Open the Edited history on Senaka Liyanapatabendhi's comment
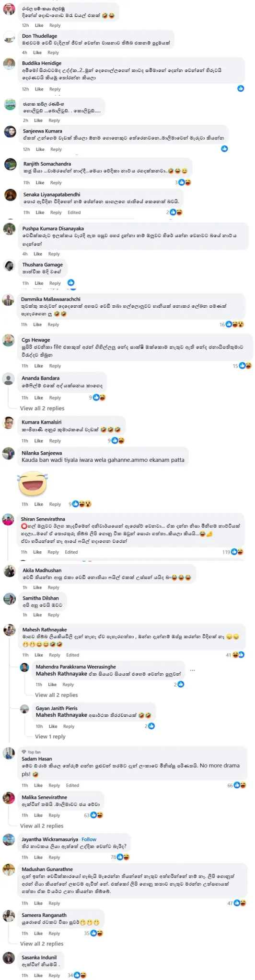This screenshot has height=980, width=255. coord(74,212)
